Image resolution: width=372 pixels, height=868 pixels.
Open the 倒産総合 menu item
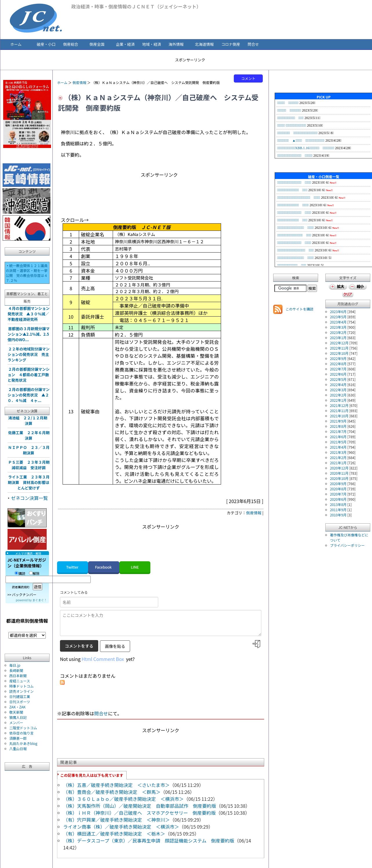[70, 44]
